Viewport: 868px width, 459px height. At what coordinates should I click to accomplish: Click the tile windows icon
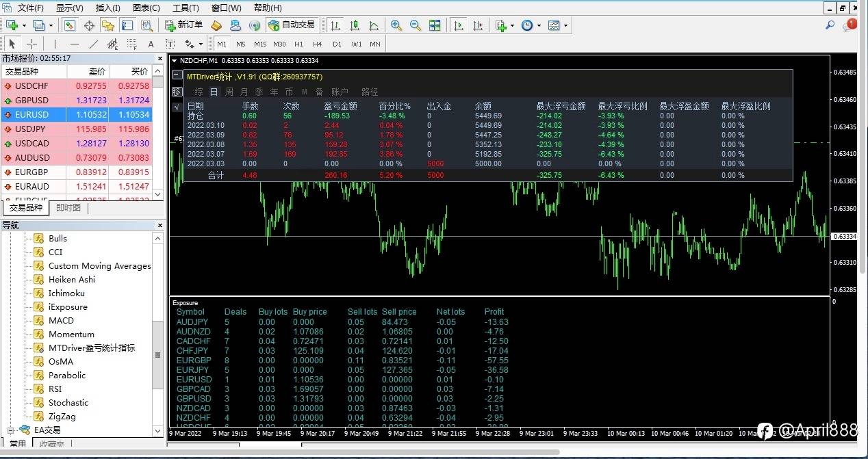coord(435,25)
